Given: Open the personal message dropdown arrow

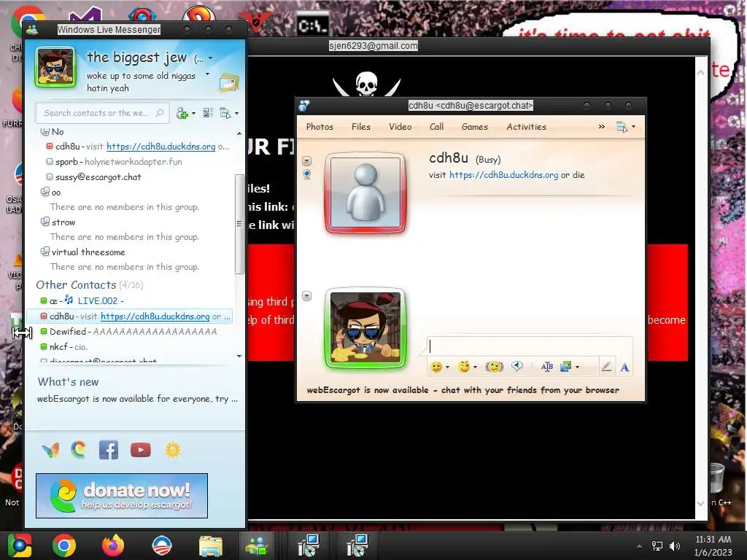Looking at the screenshot, I should coord(207,74).
